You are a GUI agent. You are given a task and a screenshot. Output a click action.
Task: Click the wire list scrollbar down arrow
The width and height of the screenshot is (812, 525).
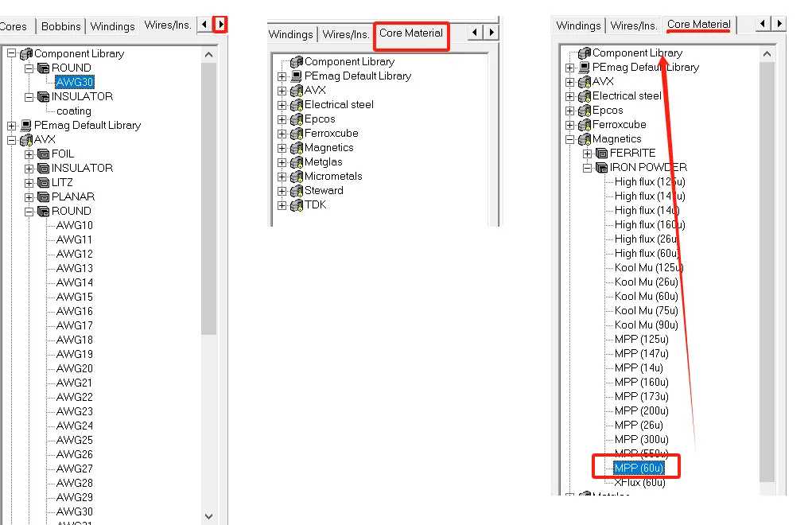209,516
